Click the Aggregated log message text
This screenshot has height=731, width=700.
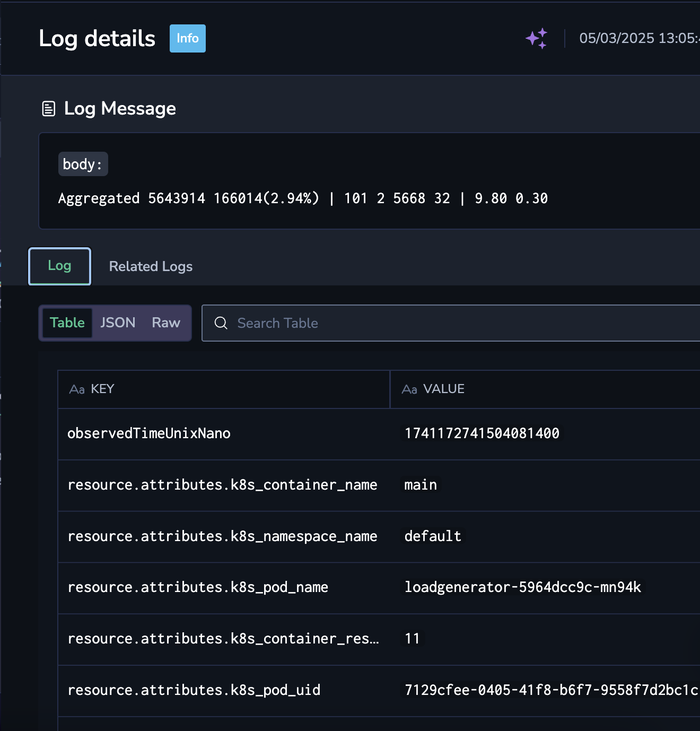pos(303,198)
